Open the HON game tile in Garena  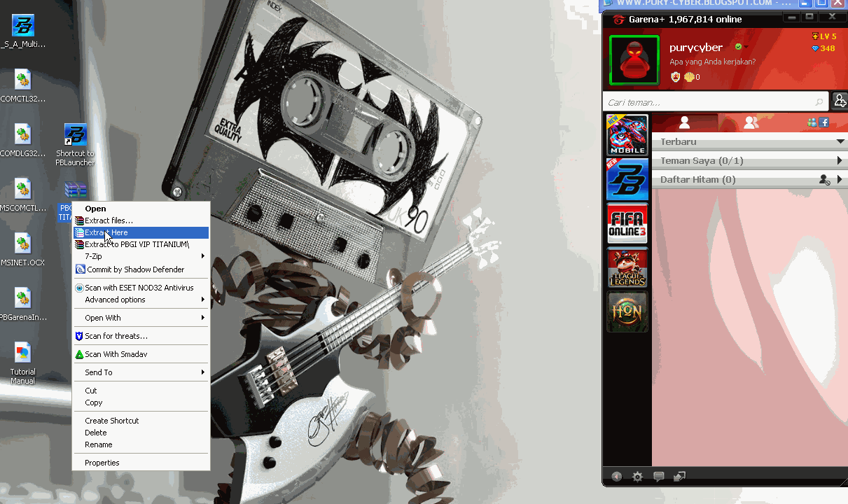[x=627, y=311]
